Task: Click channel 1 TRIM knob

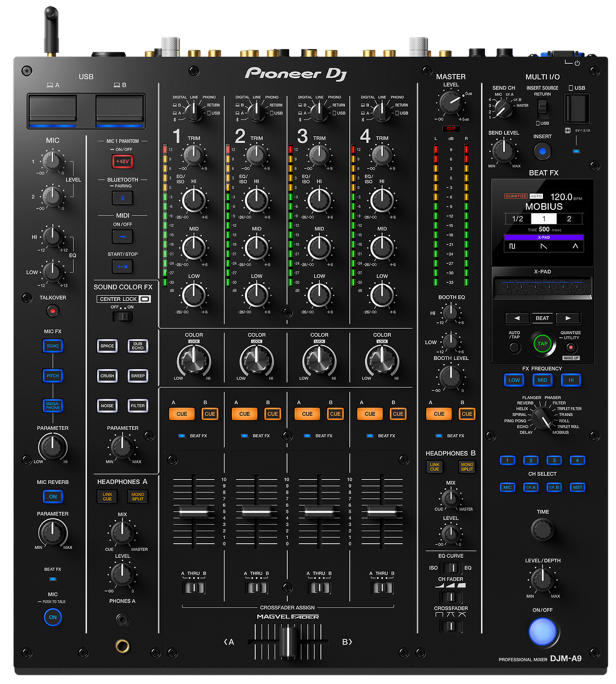Action: 194,155
